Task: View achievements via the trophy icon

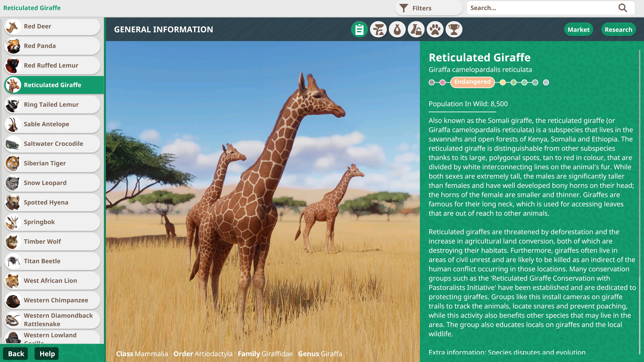Action: [x=454, y=29]
